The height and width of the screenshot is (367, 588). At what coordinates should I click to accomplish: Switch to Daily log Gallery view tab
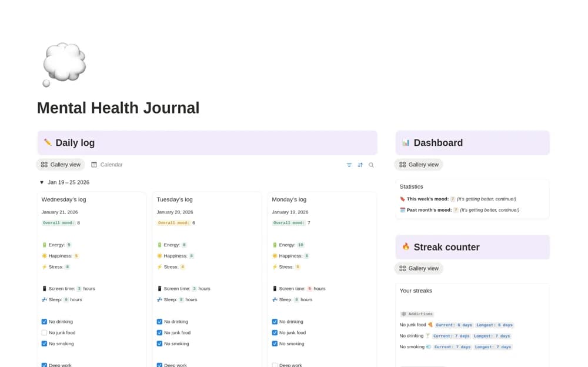(x=61, y=164)
